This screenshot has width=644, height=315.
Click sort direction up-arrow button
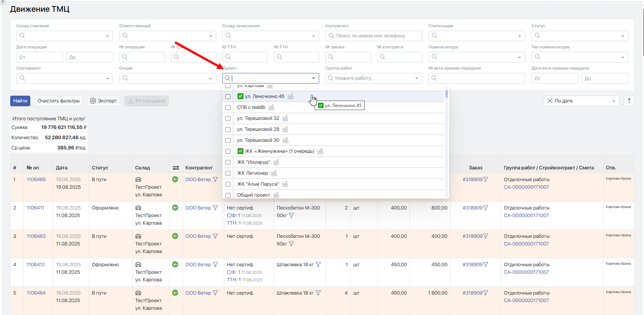(629, 101)
